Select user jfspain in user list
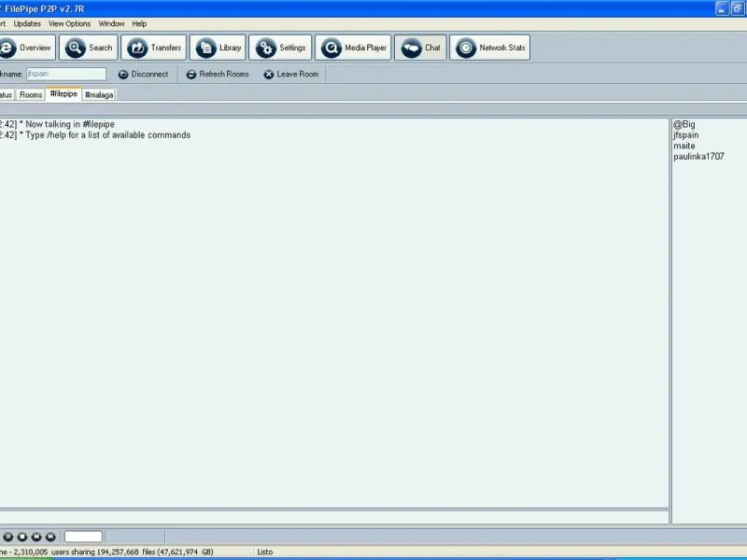The width and height of the screenshot is (747, 560). coord(686,135)
